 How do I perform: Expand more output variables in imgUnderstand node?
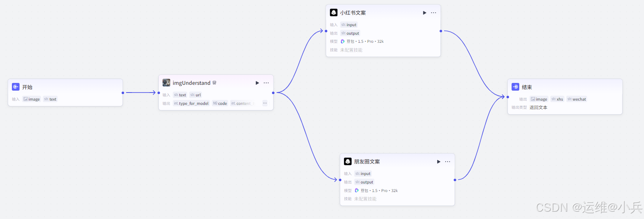click(x=265, y=103)
